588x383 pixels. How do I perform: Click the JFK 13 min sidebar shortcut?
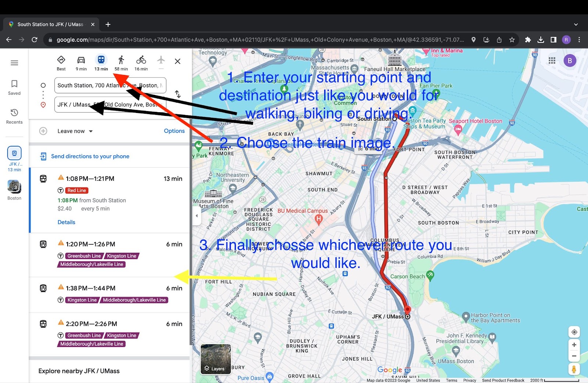point(14,159)
